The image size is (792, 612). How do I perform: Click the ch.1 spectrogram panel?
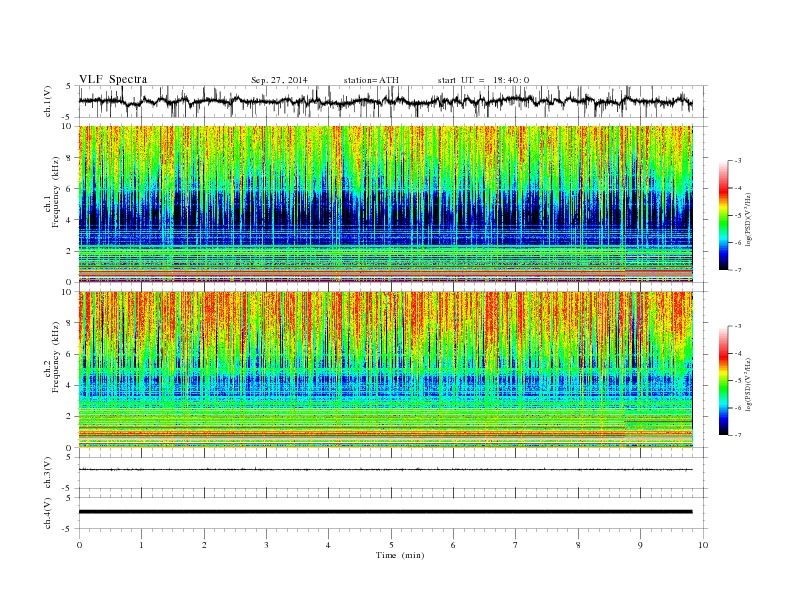(385, 204)
